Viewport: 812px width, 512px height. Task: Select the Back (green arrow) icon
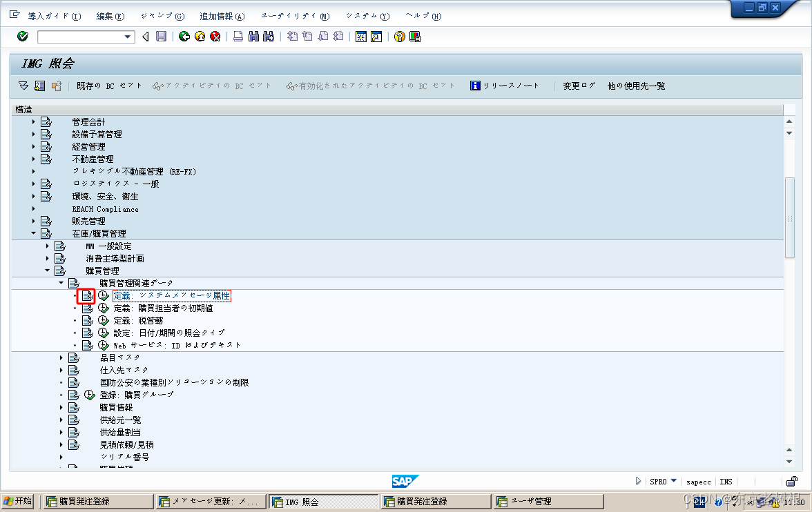point(184,37)
